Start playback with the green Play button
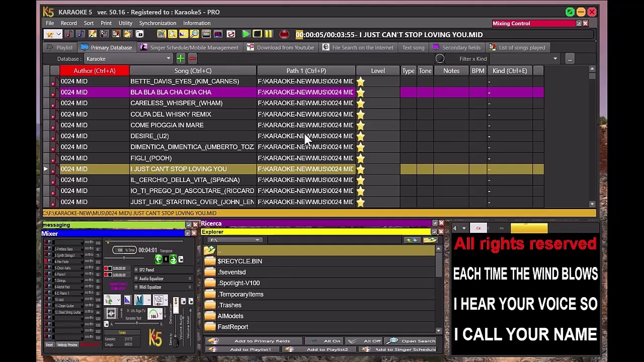Image resolution: width=644 pixels, height=362 pixels. pyautogui.click(x=246, y=34)
